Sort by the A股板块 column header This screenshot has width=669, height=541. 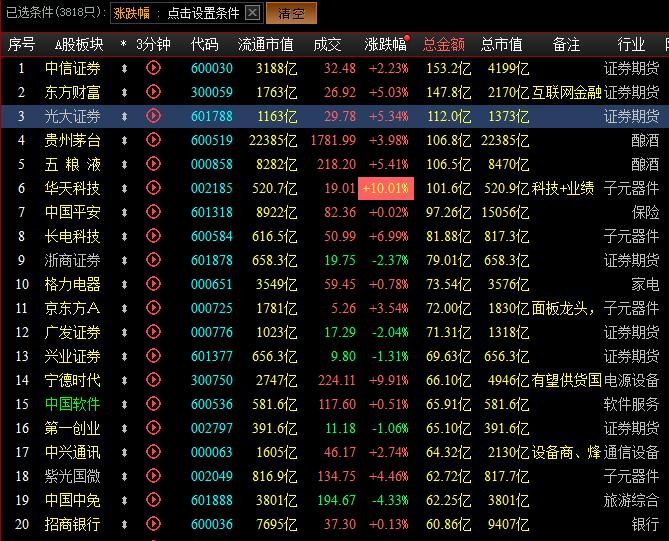coord(79,44)
